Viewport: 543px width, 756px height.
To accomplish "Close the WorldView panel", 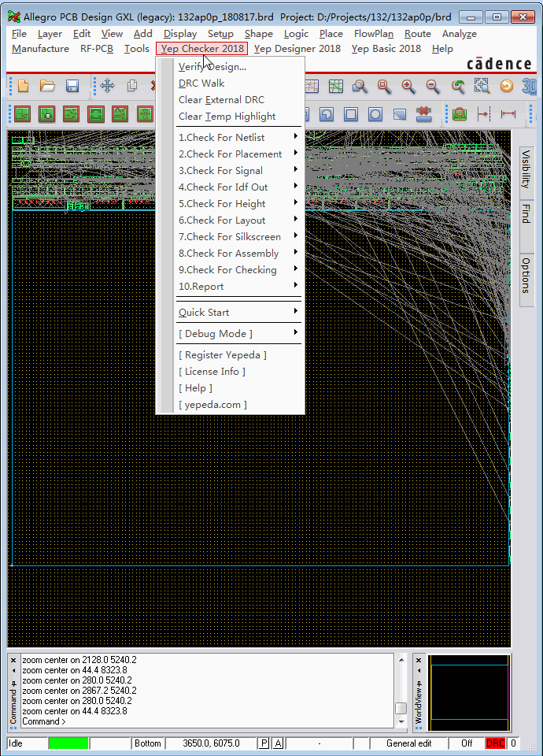I will coord(419,660).
